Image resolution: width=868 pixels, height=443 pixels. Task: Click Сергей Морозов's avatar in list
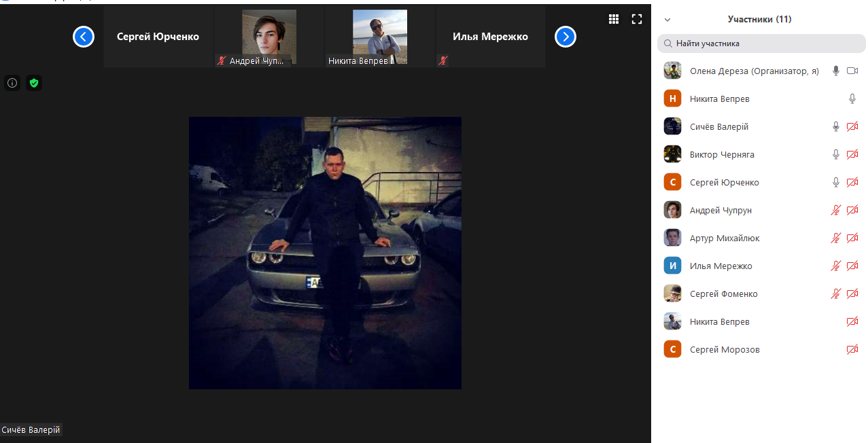point(672,349)
